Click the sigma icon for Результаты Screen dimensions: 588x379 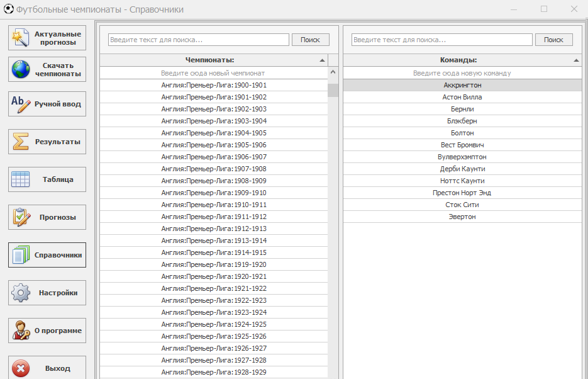point(20,142)
